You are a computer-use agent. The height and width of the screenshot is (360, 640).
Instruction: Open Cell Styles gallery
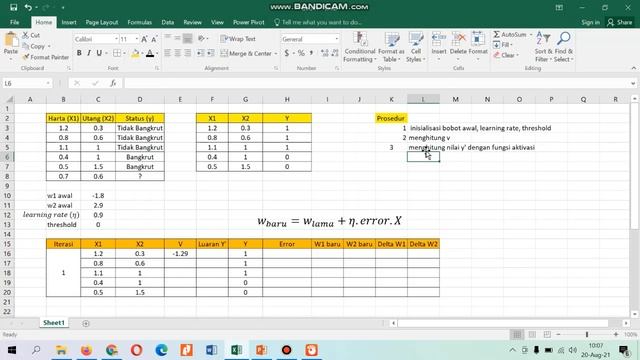pyautogui.click(x=416, y=47)
